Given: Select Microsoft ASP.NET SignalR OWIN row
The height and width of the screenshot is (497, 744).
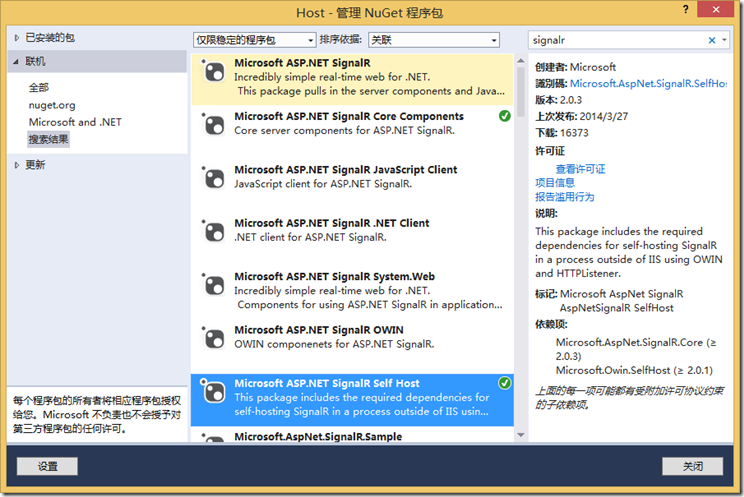Looking at the screenshot, I should (352, 346).
